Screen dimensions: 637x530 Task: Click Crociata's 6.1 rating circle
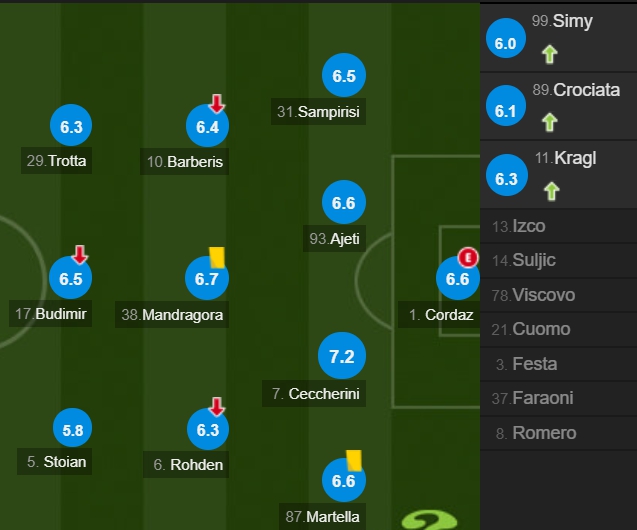506,106
